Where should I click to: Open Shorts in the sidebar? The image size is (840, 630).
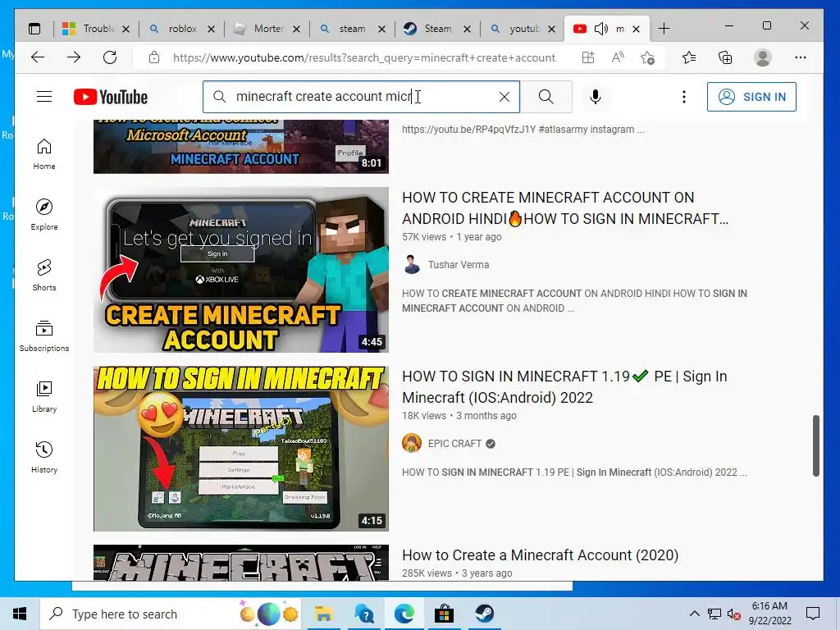point(44,276)
